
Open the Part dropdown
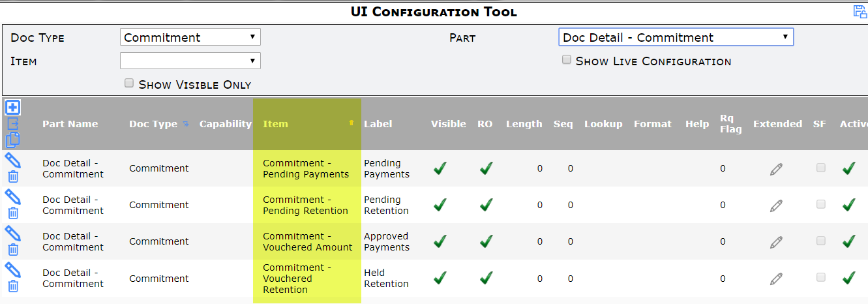tap(676, 37)
